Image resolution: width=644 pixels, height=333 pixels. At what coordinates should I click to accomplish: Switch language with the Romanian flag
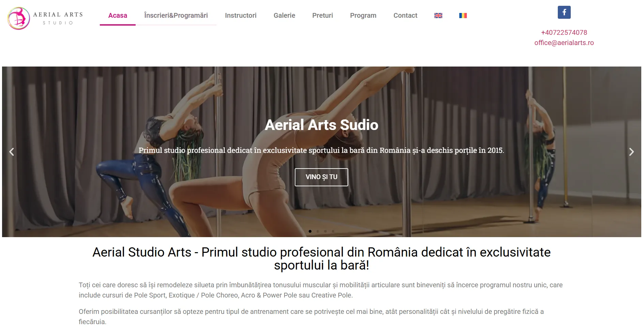tap(463, 15)
